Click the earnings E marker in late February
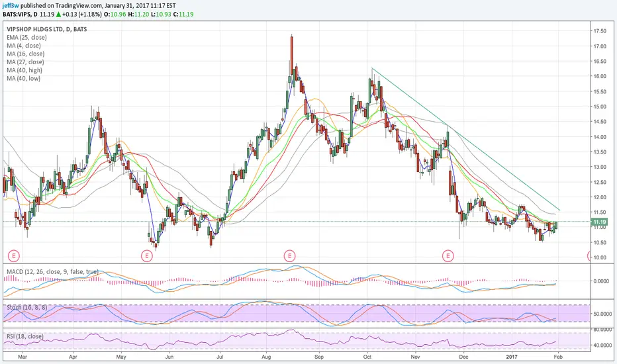Screen dimensions: 617x364 click(x=14, y=256)
